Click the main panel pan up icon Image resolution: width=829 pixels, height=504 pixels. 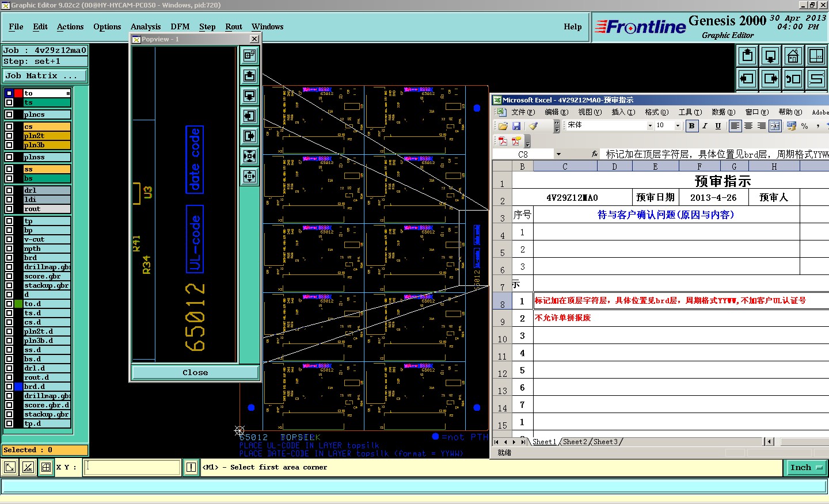[747, 56]
